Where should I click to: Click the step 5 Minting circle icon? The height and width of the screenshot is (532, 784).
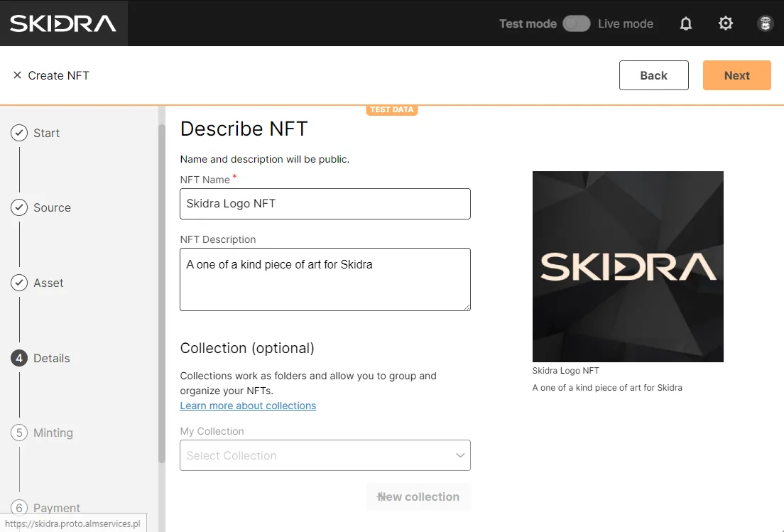coord(19,433)
